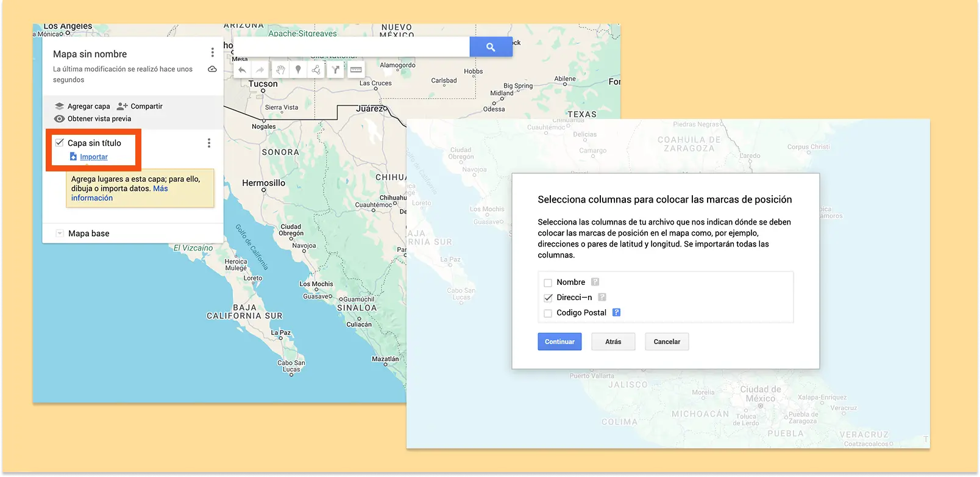
Task: Click the Culiacán label on the map
Action: (x=359, y=325)
